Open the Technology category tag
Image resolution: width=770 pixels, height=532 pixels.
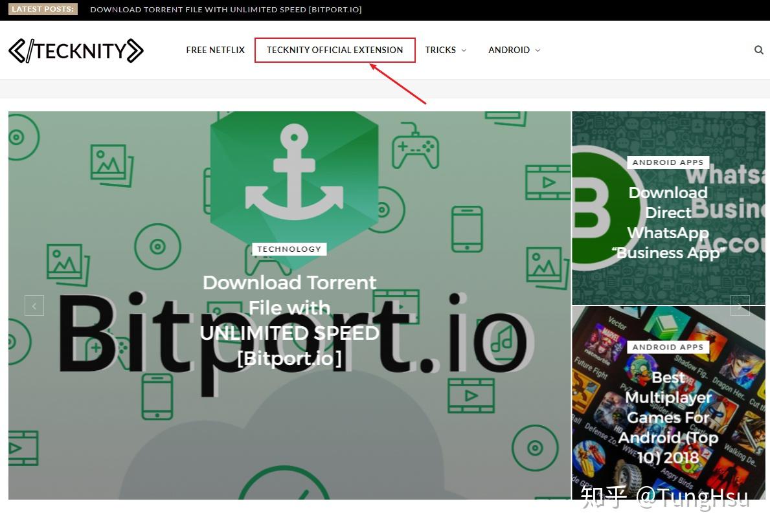pyautogui.click(x=289, y=249)
